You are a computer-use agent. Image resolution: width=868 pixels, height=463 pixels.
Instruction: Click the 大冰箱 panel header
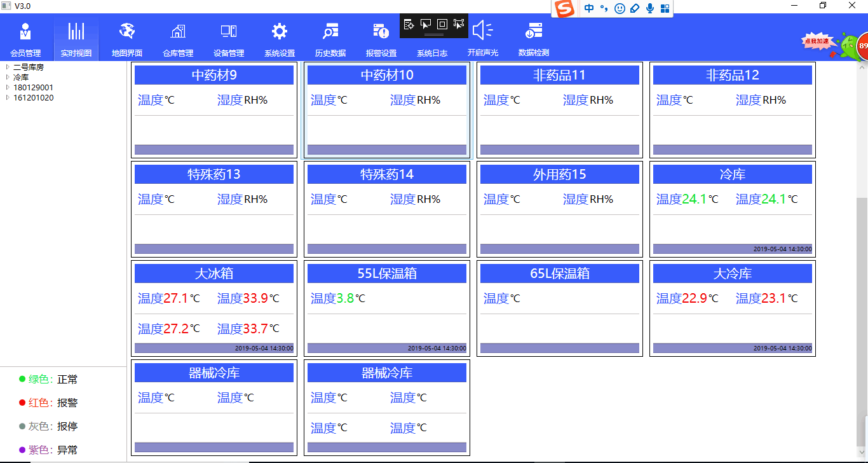point(214,273)
